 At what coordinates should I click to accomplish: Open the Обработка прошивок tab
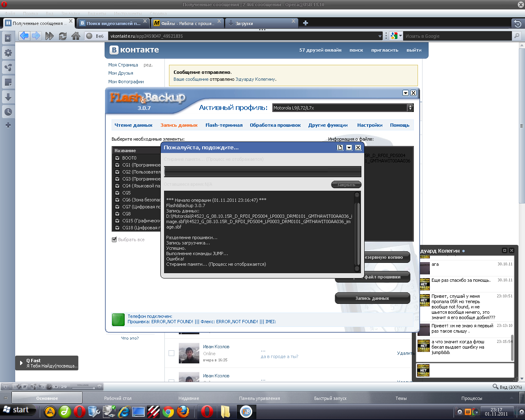275,125
